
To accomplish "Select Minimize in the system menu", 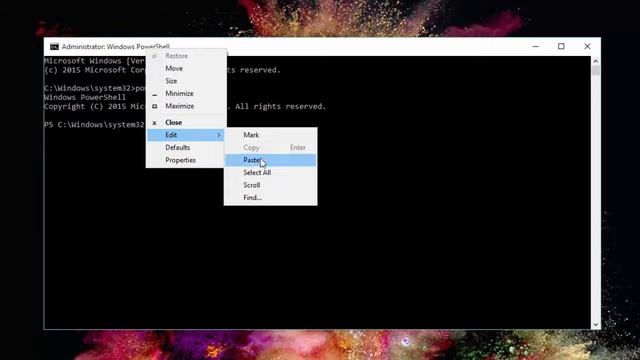I will pos(186,93).
